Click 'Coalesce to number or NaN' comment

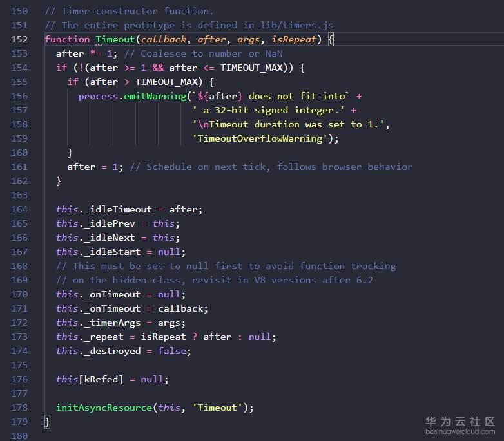(203, 53)
